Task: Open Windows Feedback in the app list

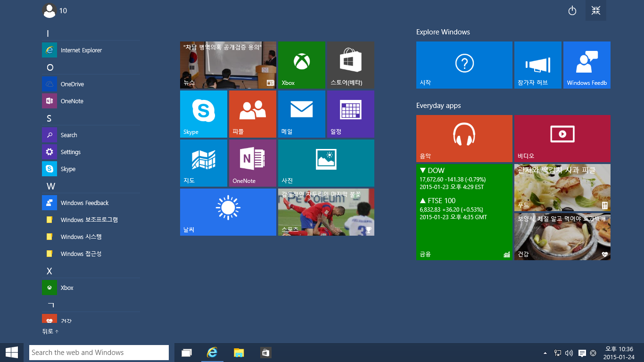Action: [91, 203]
